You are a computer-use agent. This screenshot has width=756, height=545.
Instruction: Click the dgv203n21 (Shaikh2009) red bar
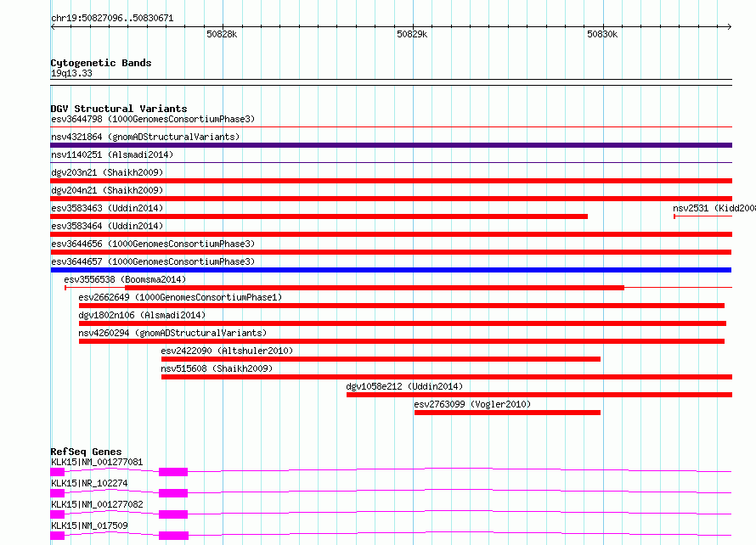pos(391,181)
